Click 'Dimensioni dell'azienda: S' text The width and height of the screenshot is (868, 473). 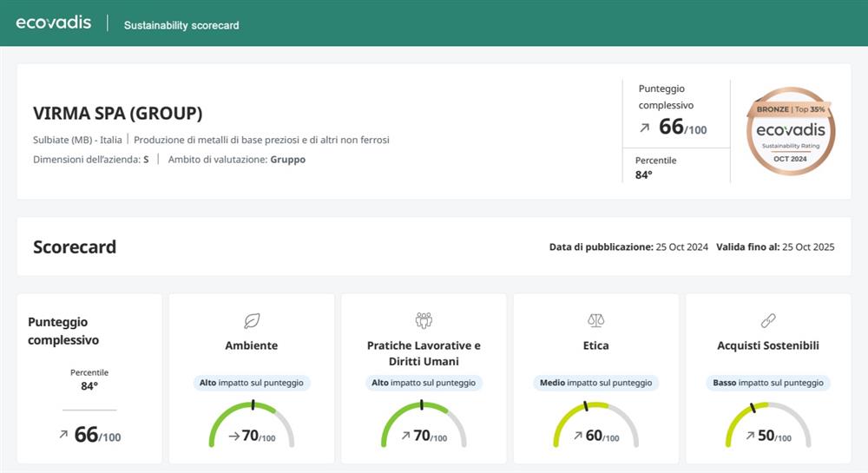(91, 160)
